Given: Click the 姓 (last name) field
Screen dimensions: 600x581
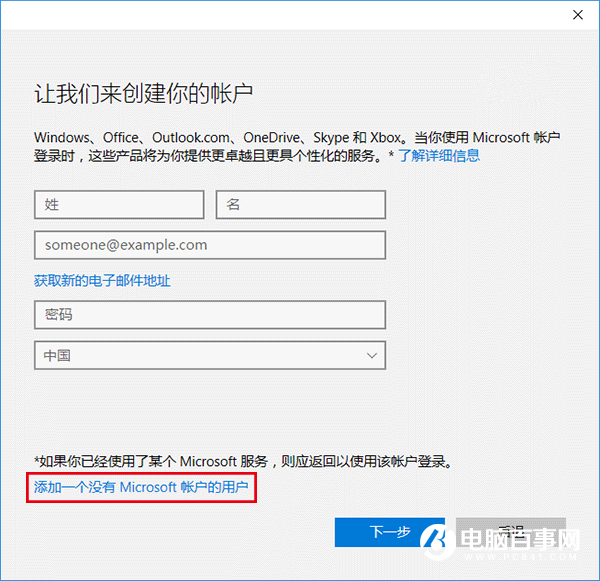Looking at the screenshot, I should click(x=119, y=205).
